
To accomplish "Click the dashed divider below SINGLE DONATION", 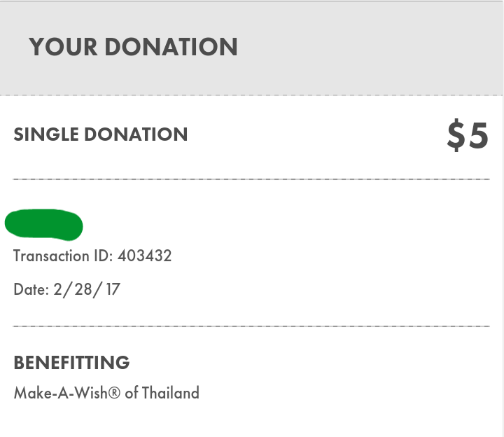I will click(x=251, y=179).
